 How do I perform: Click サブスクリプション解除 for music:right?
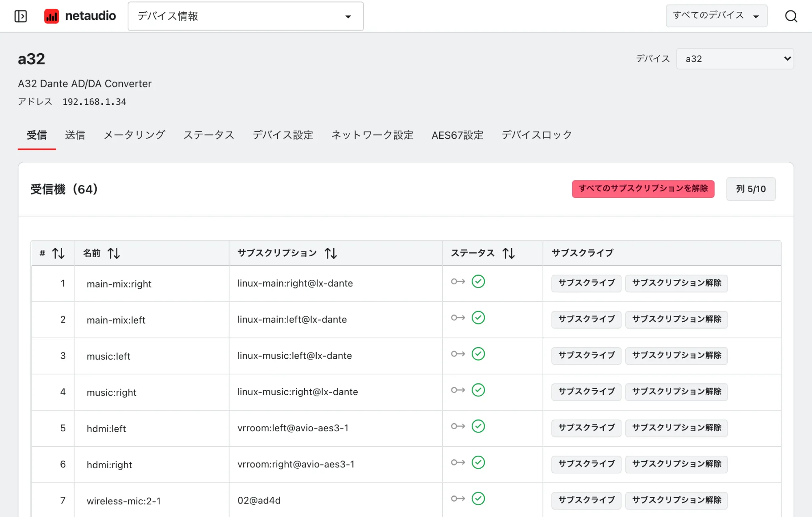676,392
